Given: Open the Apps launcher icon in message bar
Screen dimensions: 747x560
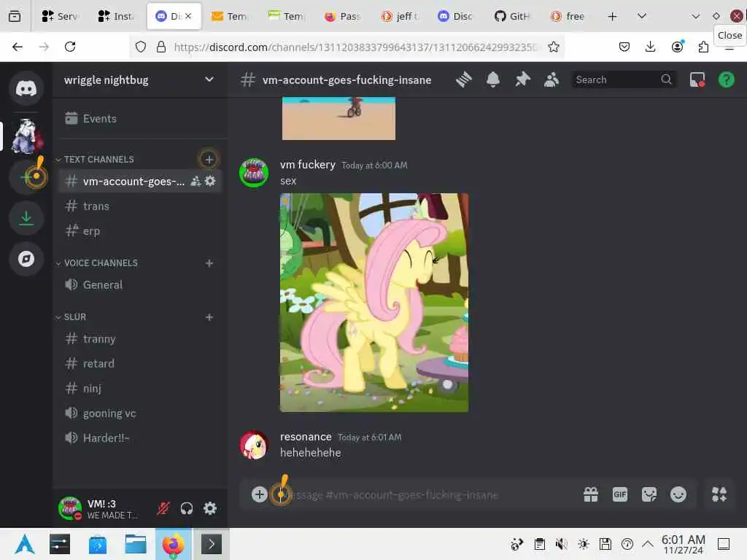Looking at the screenshot, I should 719,495.
